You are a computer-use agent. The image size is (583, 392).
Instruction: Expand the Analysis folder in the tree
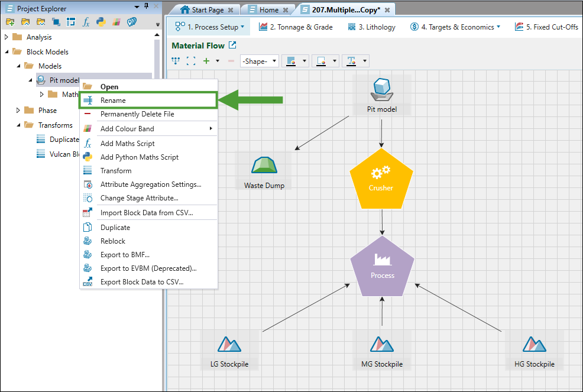coord(7,37)
